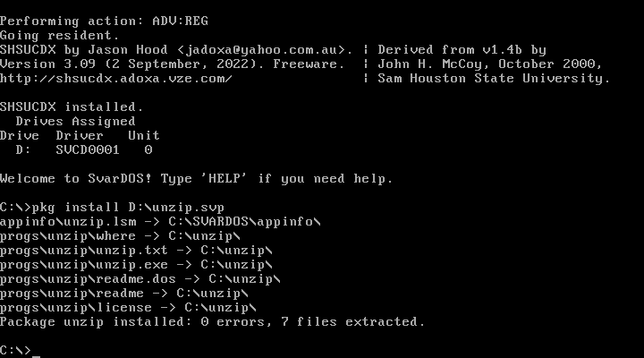Viewport: 644px width, 358px height.
Task: Click the shsucdx.adoxa.vze.com URL
Action: click(x=116, y=78)
